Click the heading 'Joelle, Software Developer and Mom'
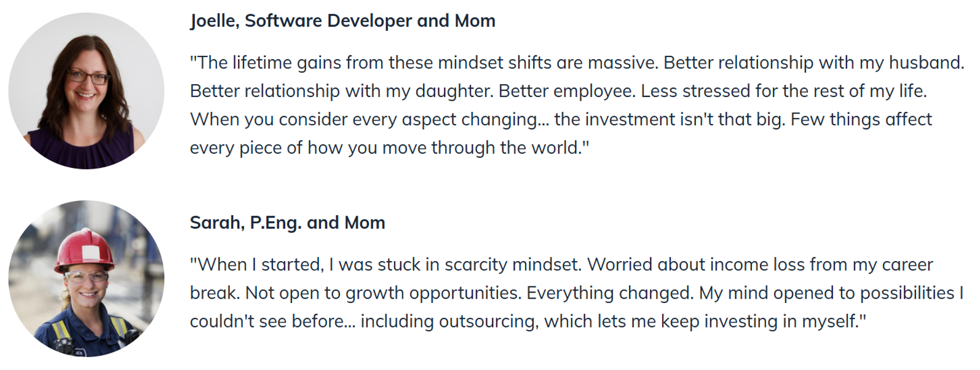 (x=342, y=21)
